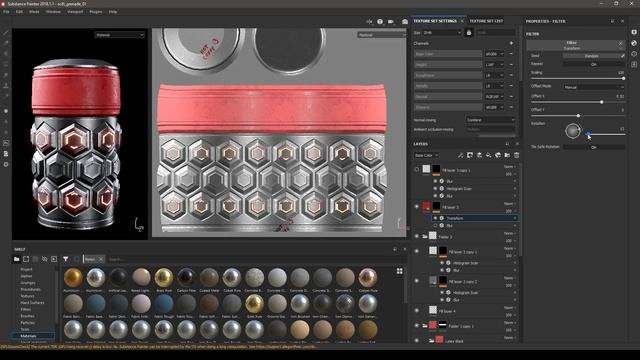Click the add effect wand icon in Layers
Viewport: 640px width, 360px height.
[460, 155]
